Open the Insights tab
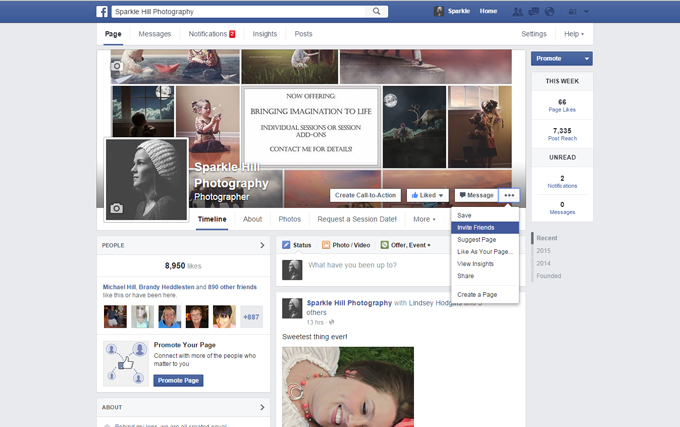Screen dimensions: 680x427 (x=265, y=34)
